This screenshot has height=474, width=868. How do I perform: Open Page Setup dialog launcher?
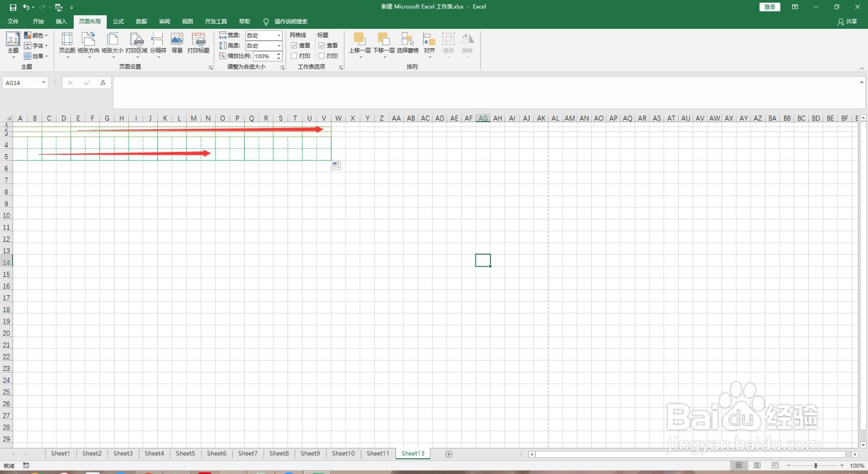[x=210, y=68]
